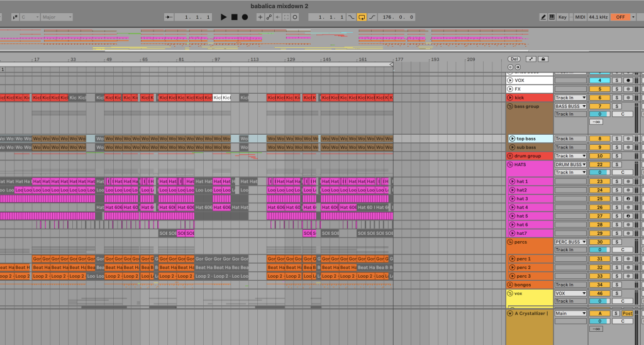Viewport: 644px width, 345px height.
Task: Solo the kick track
Action: (617, 98)
